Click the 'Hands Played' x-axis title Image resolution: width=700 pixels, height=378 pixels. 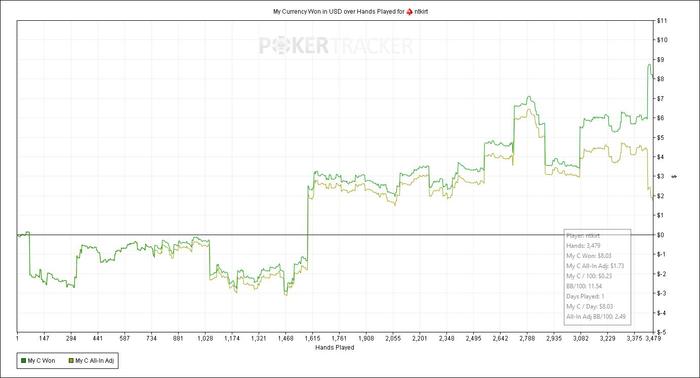tap(335, 347)
